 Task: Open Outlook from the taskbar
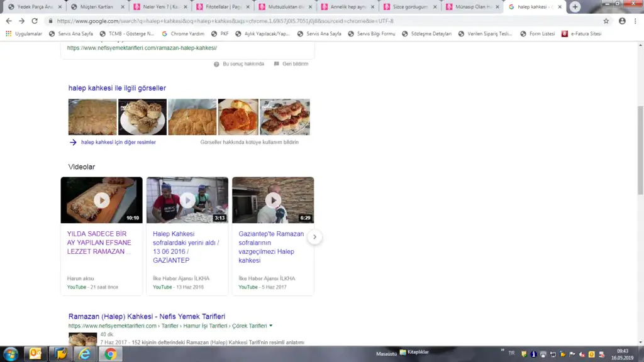click(x=36, y=354)
